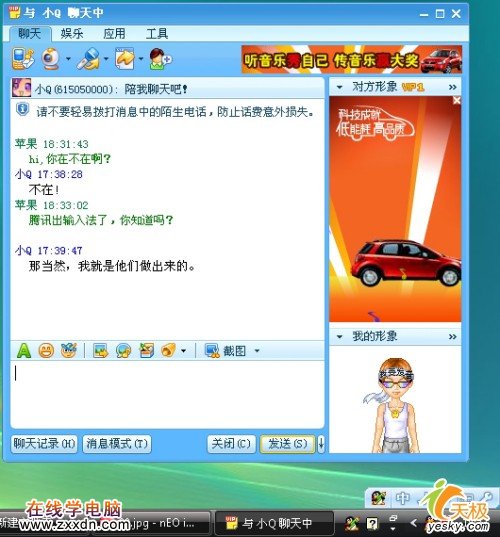Click the invite friends icon
The width and height of the screenshot is (500, 537).
click(160, 59)
